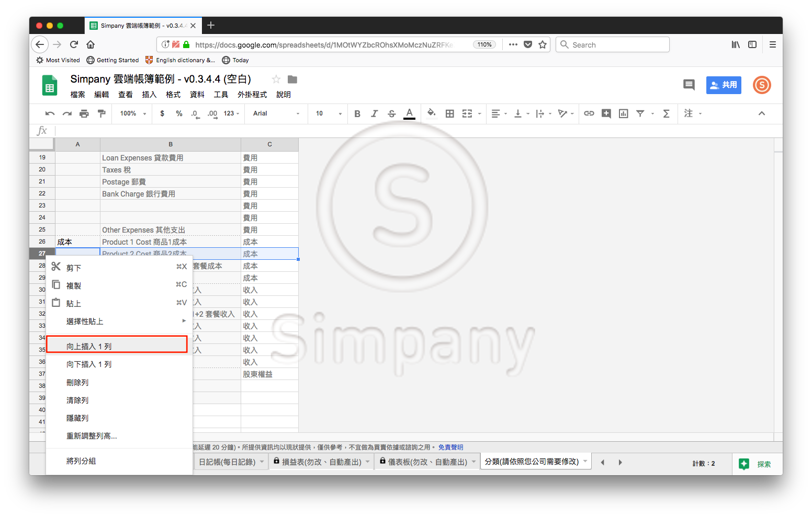Toggle italic text formatting

[x=374, y=113]
